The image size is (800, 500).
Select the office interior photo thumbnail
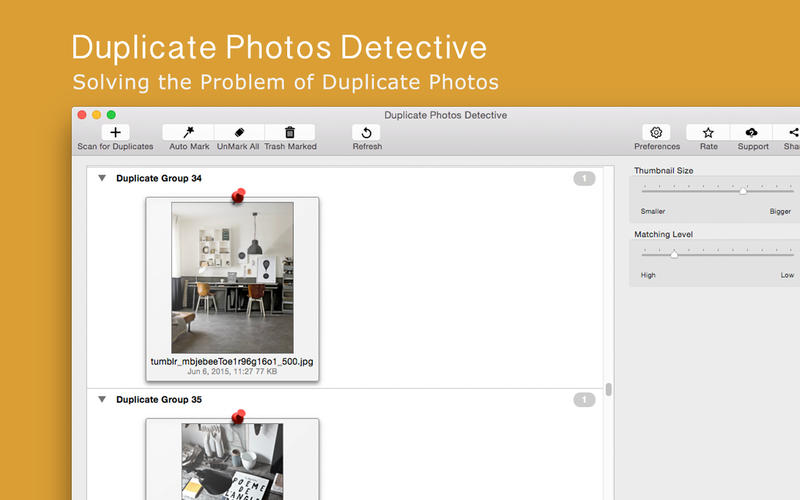pos(232,278)
